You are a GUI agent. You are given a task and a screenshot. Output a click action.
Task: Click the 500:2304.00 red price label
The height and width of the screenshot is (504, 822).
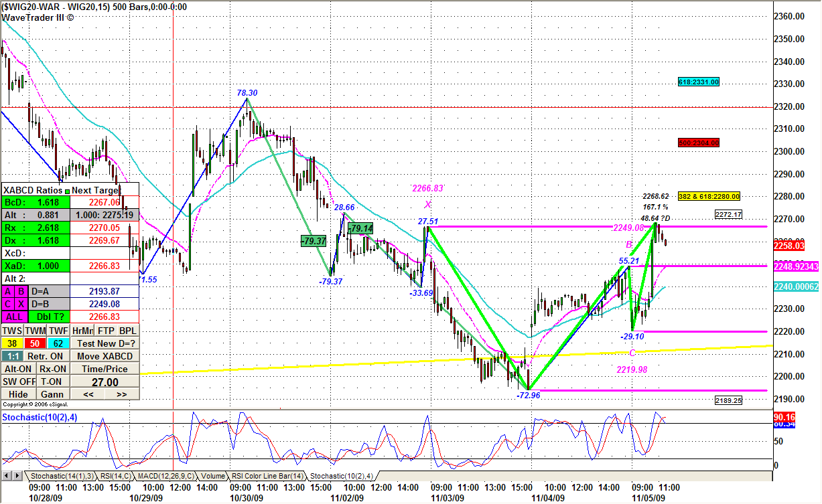tap(699, 143)
